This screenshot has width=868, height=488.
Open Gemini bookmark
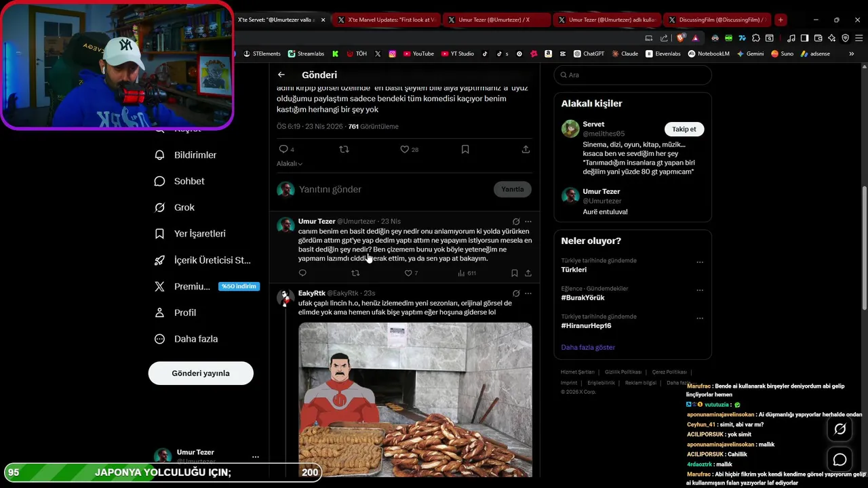click(750, 54)
